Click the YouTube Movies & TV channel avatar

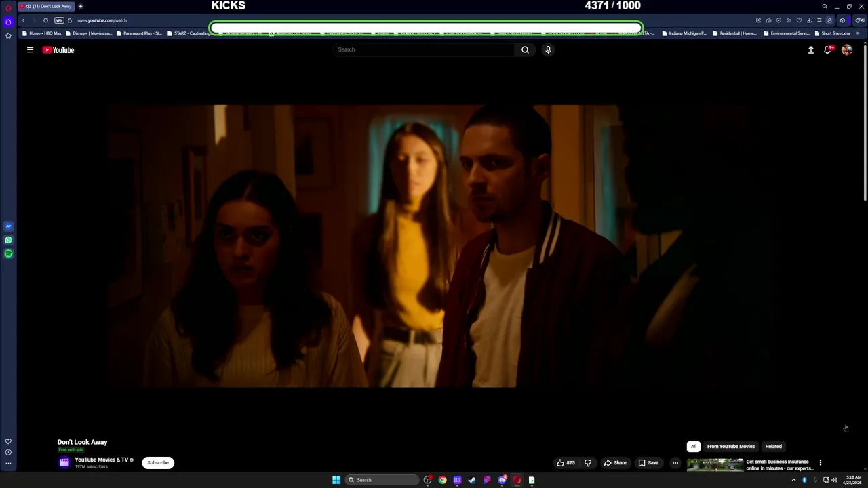64,462
